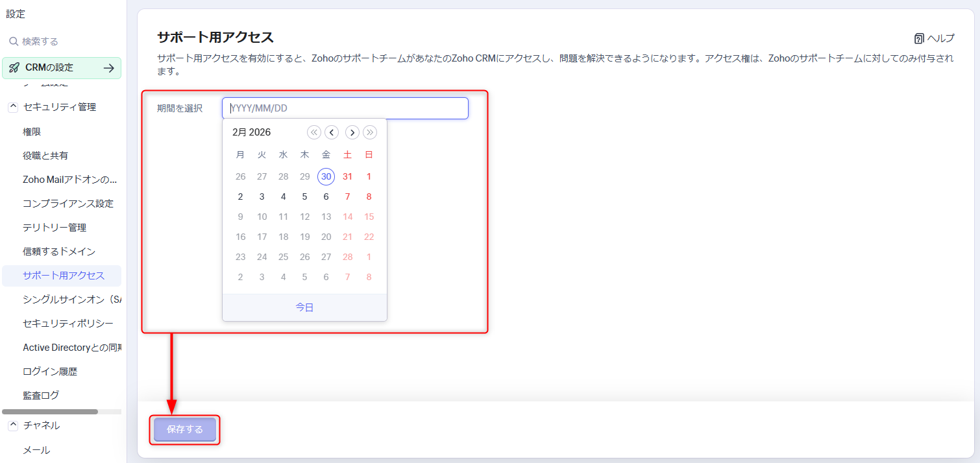Click the help icon next to ヘルプ

click(919, 38)
